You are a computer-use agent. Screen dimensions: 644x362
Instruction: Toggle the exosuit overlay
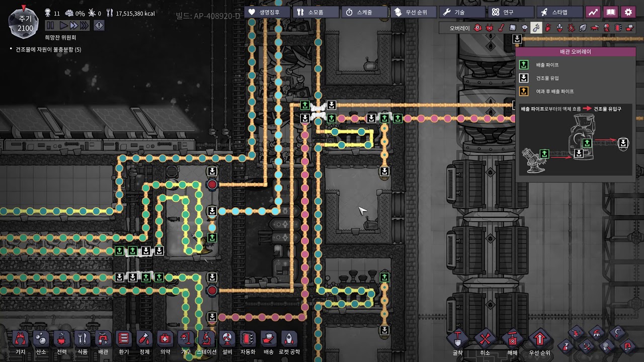(x=606, y=28)
